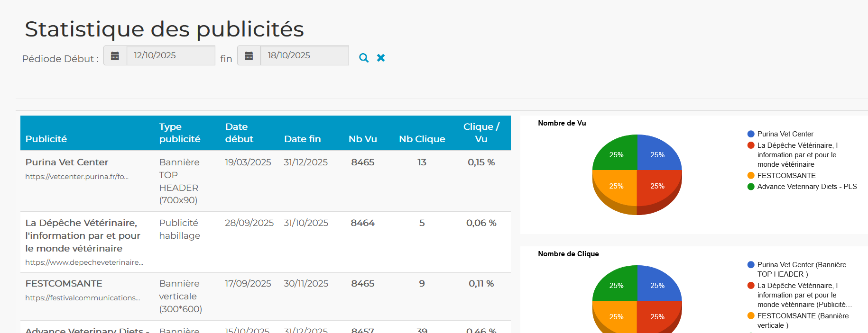Click the end date calendar icon
This screenshot has height=333, width=868.
tap(249, 56)
